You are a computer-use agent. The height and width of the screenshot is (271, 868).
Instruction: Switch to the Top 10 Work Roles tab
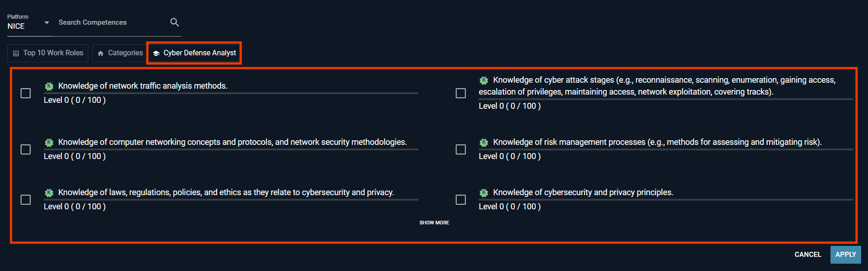pyautogui.click(x=48, y=53)
